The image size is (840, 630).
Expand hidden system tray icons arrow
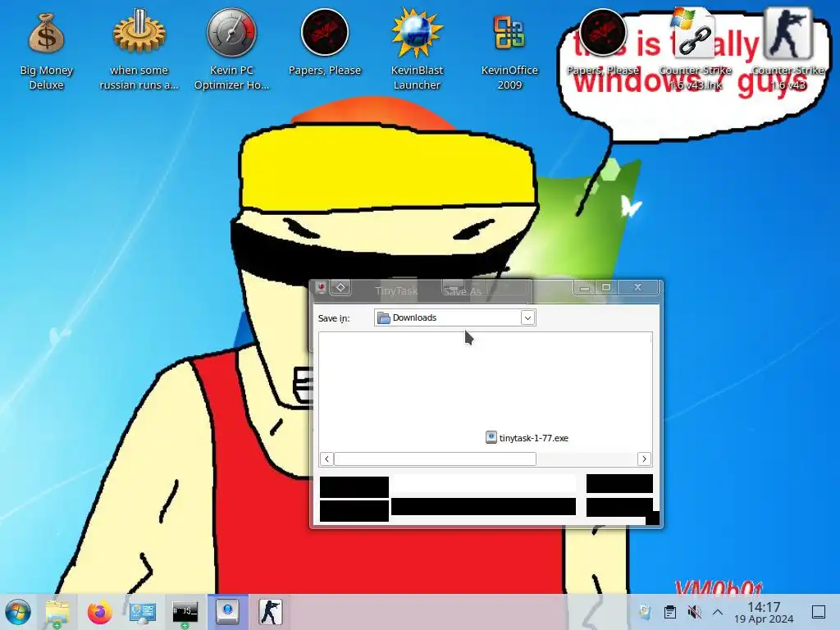718,612
